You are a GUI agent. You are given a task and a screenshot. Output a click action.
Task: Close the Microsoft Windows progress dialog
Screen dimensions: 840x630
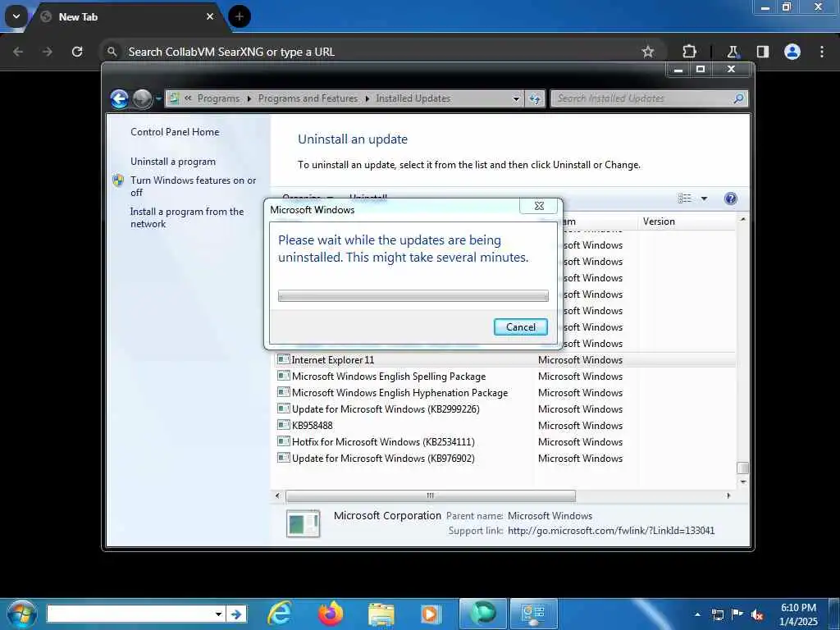pos(539,206)
